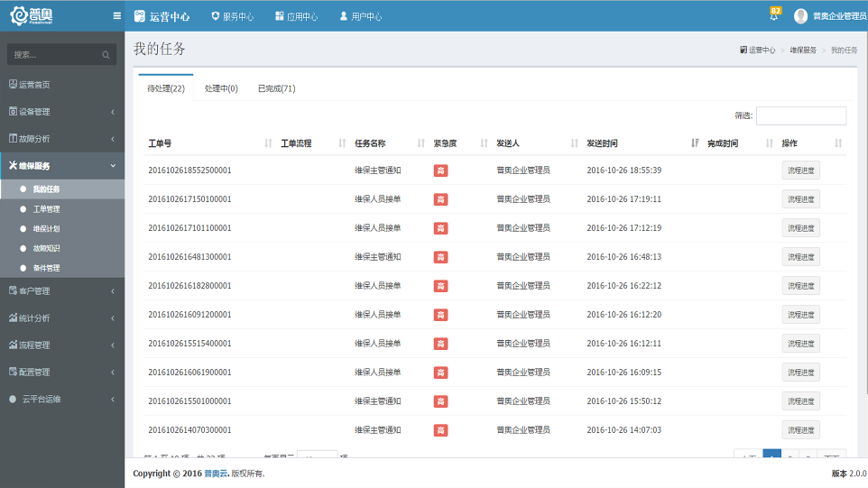Click 流程进度 for order 201610261648130001
868x488 pixels.
click(x=801, y=257)
